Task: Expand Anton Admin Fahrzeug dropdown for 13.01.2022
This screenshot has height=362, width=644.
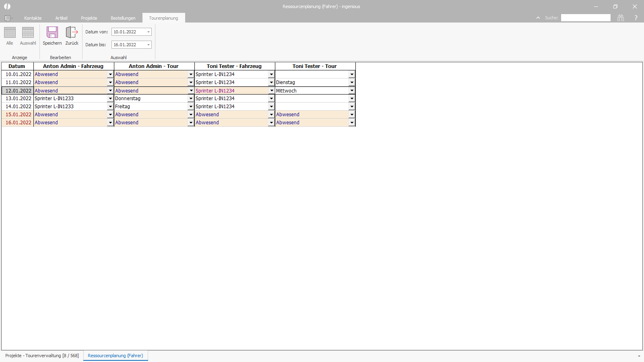Action: [x=110, y=99]
